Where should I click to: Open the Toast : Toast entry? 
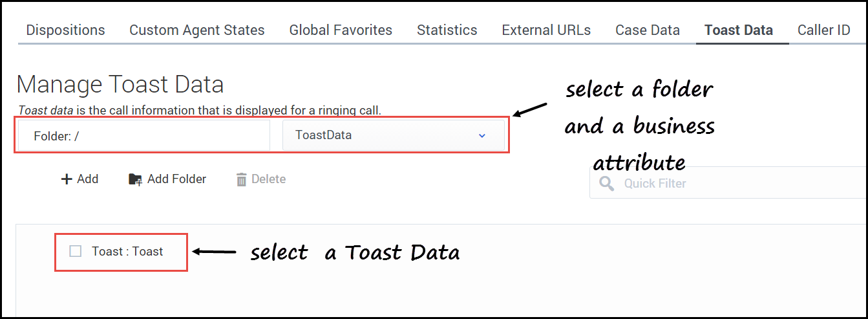(127, 252)
